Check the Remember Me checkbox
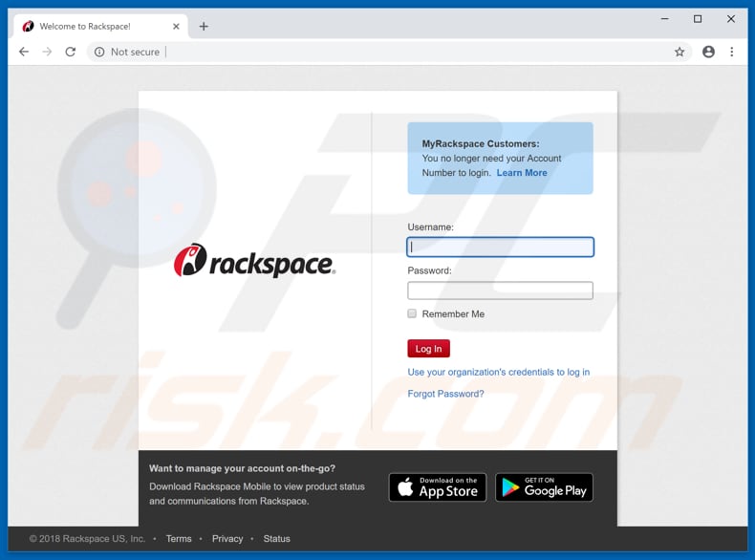The height and width of the screenshot is (560, 755). (412, 313)
